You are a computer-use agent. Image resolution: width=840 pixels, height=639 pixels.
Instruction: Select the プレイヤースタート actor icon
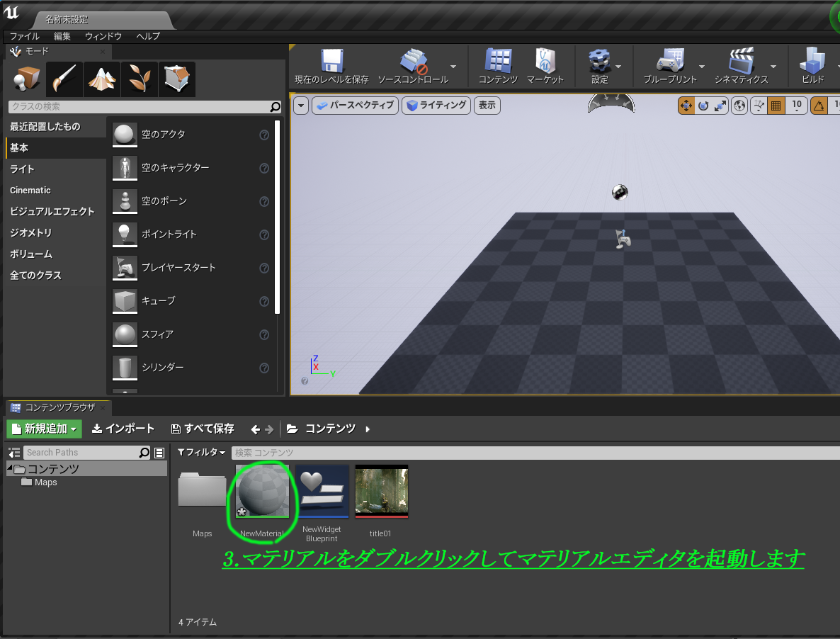point(125,267)
